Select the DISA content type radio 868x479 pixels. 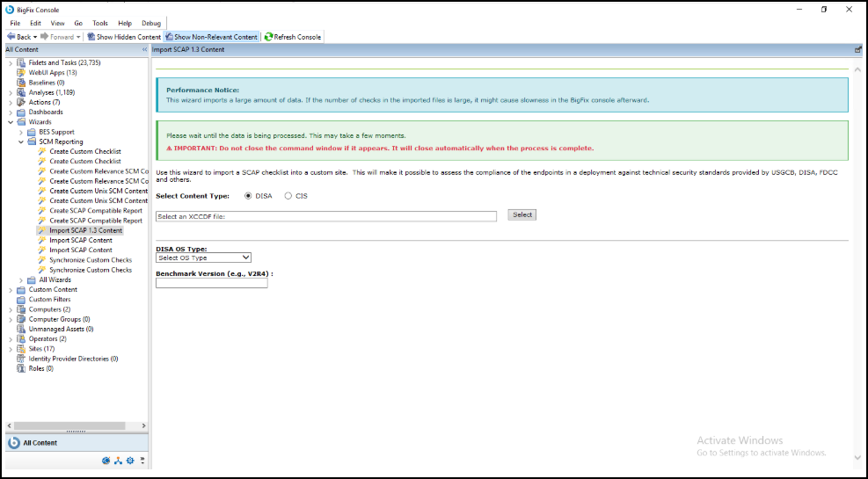pyautogui.click(x=248, y=196)
